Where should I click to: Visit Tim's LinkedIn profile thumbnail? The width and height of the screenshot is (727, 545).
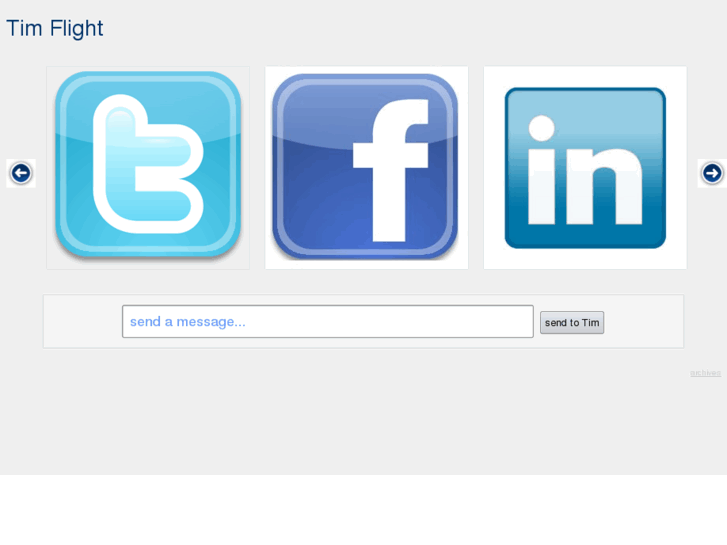pos(585,167)
